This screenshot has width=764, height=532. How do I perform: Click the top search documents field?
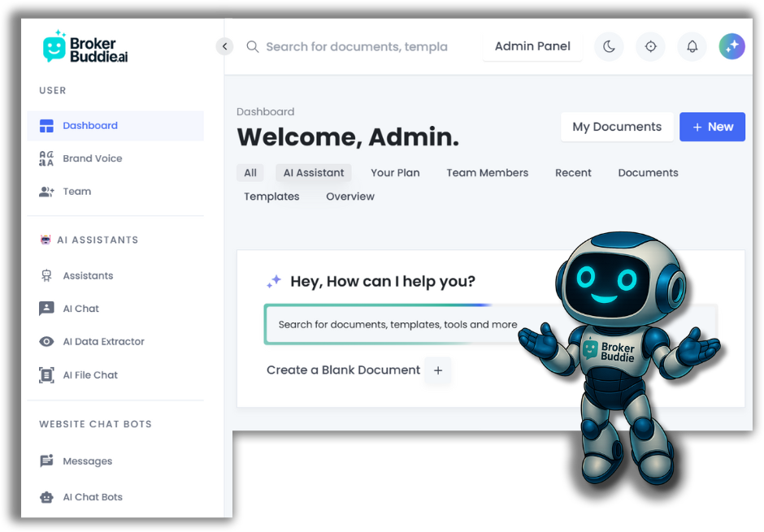356,47
